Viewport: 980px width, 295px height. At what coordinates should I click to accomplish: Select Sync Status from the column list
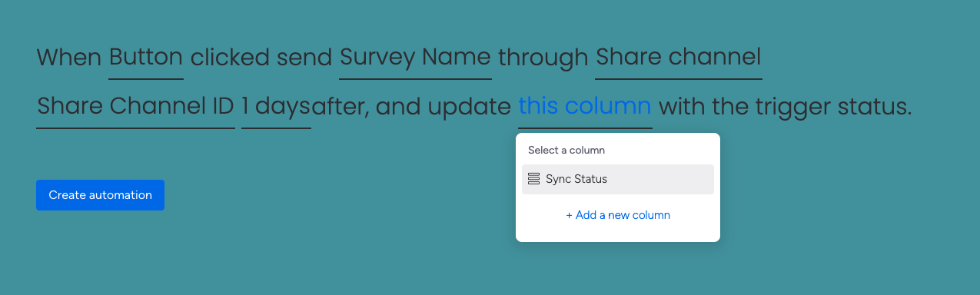click(618, 179)
